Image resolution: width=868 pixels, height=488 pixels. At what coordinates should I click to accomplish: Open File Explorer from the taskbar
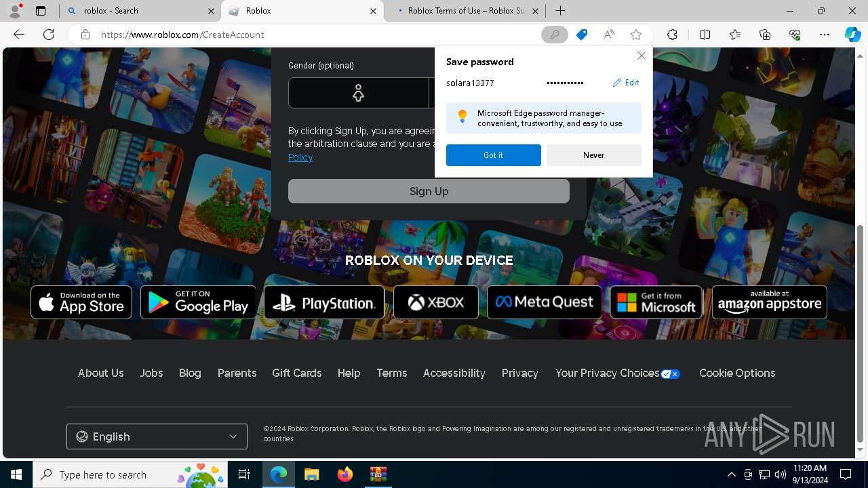[311, 474]
